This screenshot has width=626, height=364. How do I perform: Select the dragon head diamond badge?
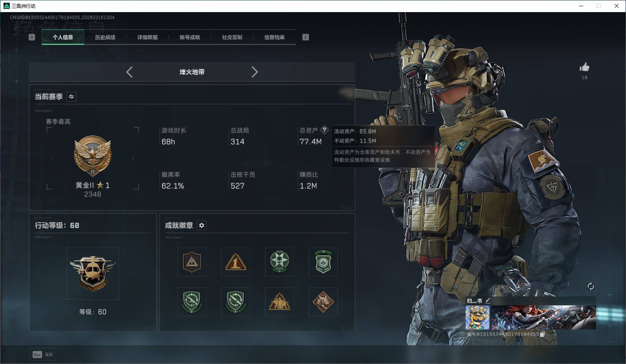click(323, 302)
